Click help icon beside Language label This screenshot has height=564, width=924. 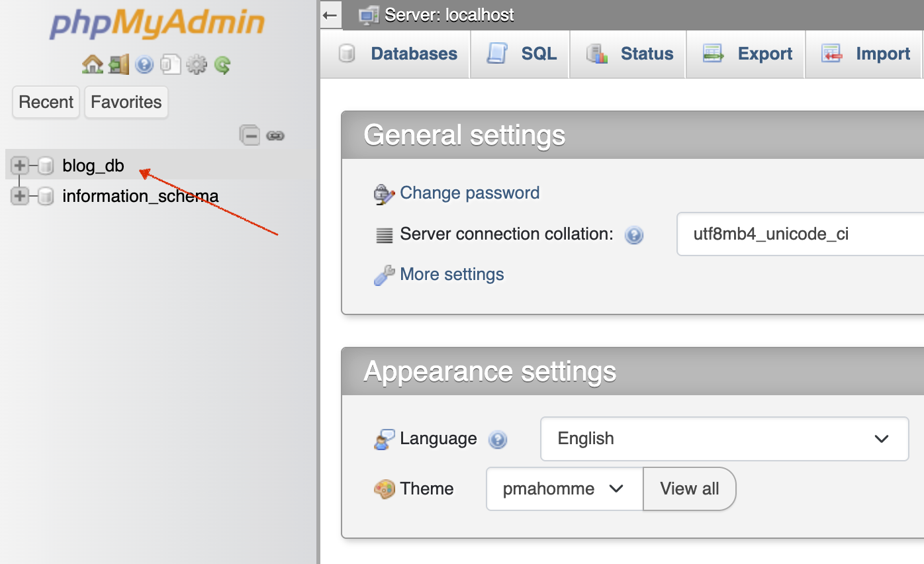click(x=497, y=439)
